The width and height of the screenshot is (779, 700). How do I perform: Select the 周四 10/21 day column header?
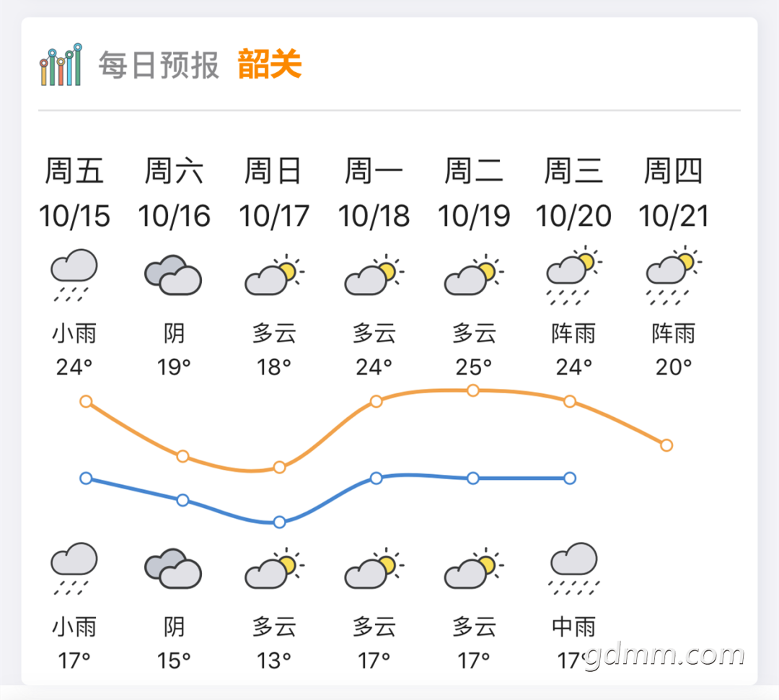coord(673,193)
